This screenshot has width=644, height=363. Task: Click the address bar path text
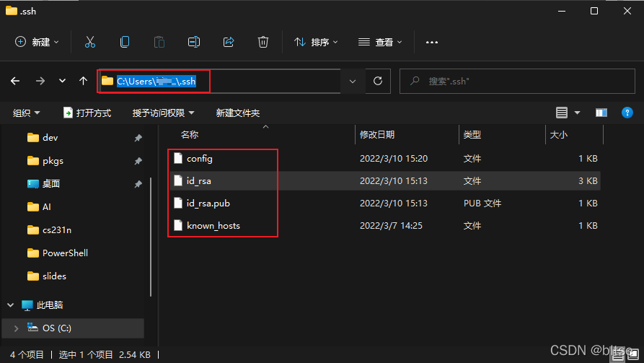click(156, 81)
